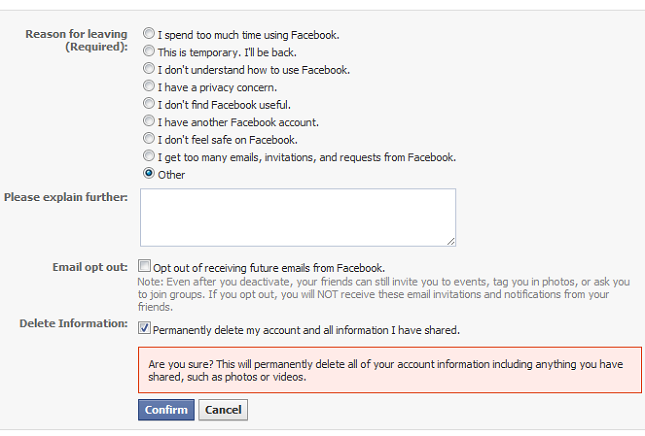This screenshot has height=436, width=645.
Task: Select 'I don't understand how to use Facebook'
Action: [x=149, y=69]
